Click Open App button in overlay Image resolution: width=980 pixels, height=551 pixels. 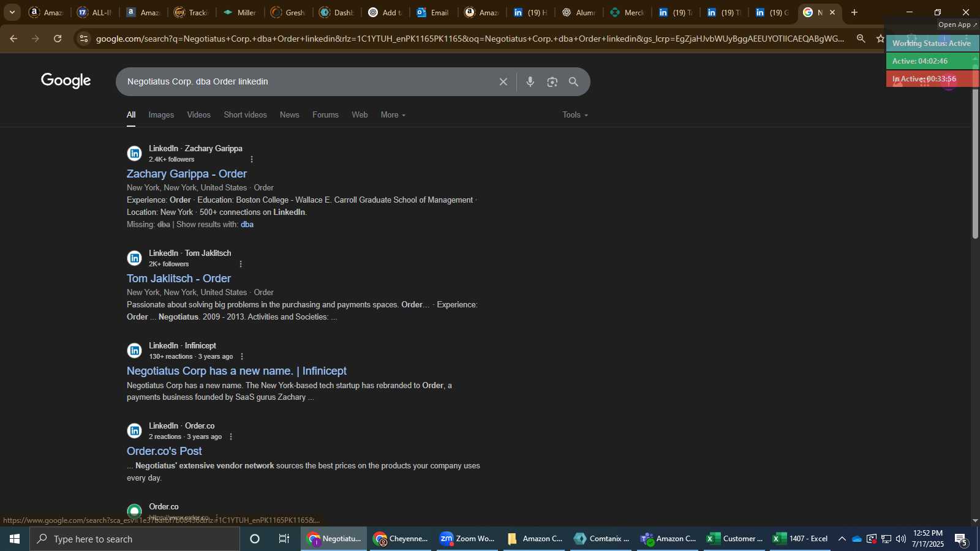pos(957,24)
